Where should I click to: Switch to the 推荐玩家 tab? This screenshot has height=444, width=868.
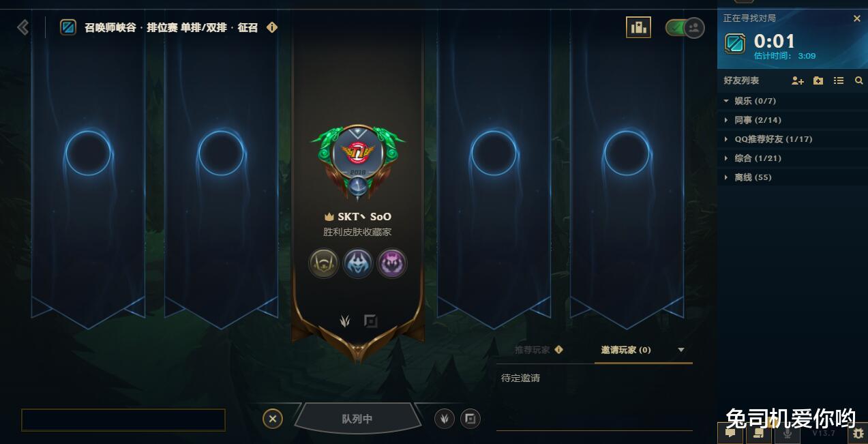point(539,350)
